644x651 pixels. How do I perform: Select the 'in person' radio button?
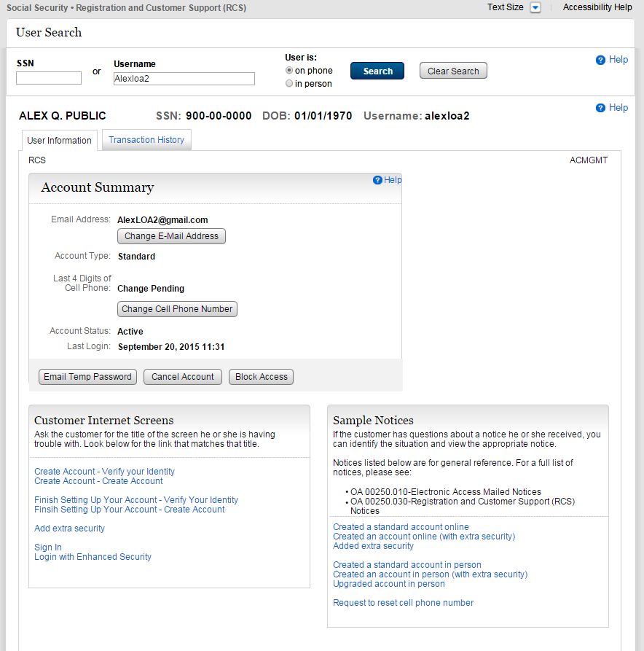pyautogui.click(x=289, y=83)
